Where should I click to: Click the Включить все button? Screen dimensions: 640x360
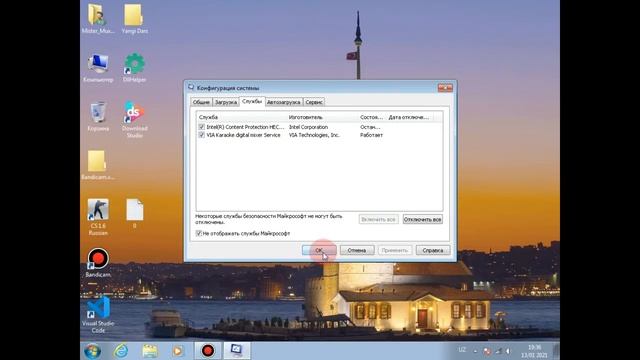coord(378,219)
